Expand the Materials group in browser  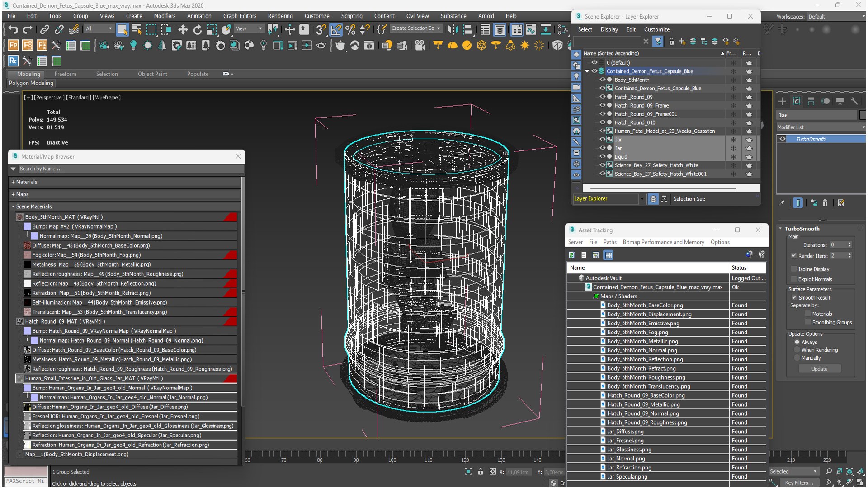point(13,182)
